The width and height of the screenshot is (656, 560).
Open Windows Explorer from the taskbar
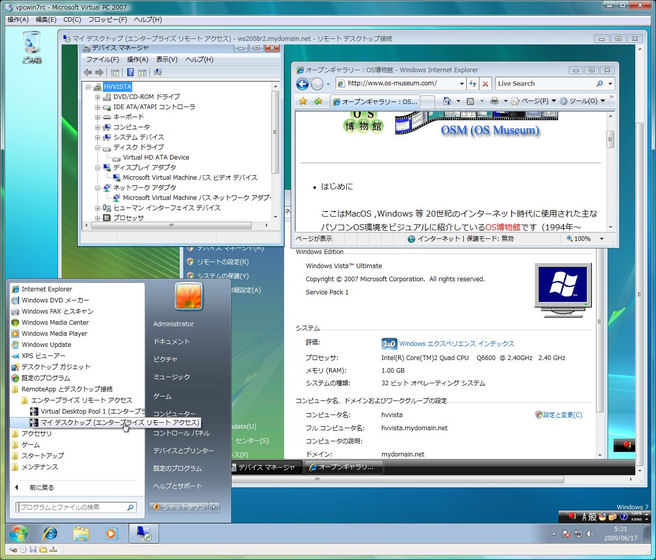[81, 534]
